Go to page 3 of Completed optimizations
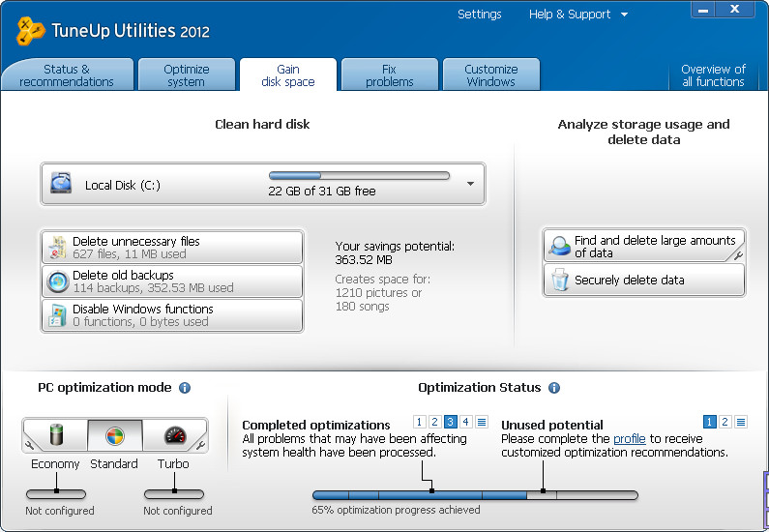This screenshot has height=532, width=769. coord(450,422)
